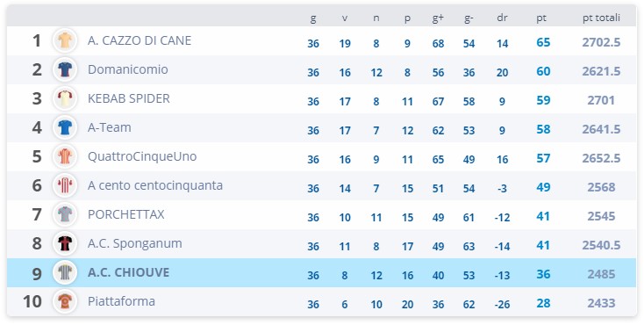Click the "pt" points column header
The height and width of the screenshot is (325, 644).
pos(541,18)
